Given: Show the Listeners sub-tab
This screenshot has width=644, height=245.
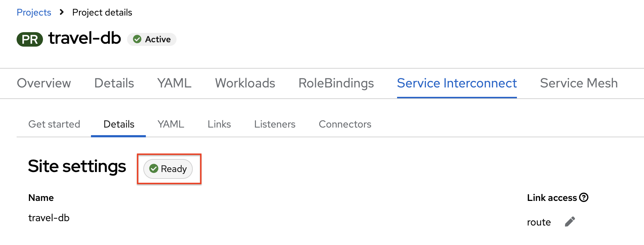Looking at the screenshot, I should [x=275, y=124].
